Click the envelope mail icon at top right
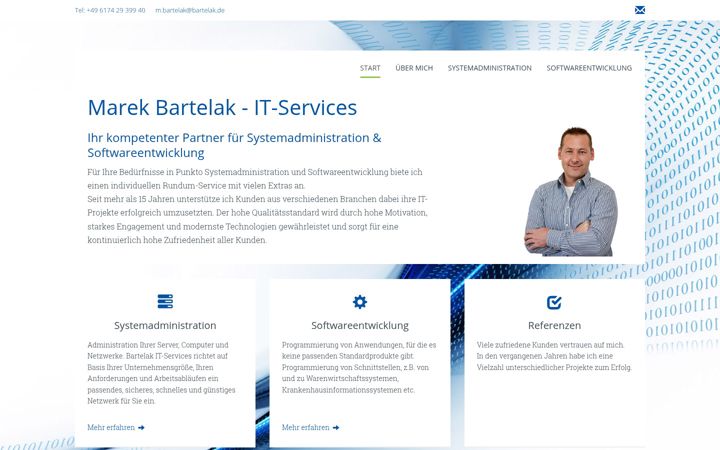 [640, 10]
